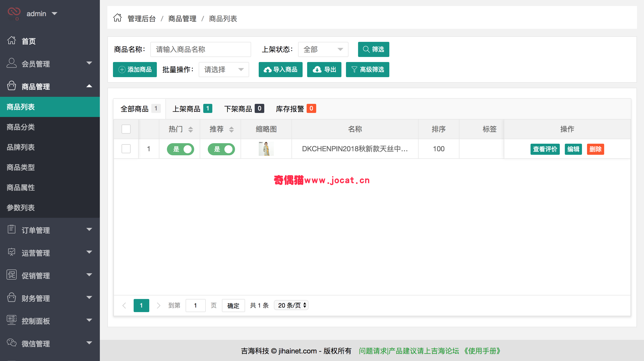Click 删除 for the DKCHENPIN product
The height and width of the screenshot is (361, 644).
(x=595, y=149)
